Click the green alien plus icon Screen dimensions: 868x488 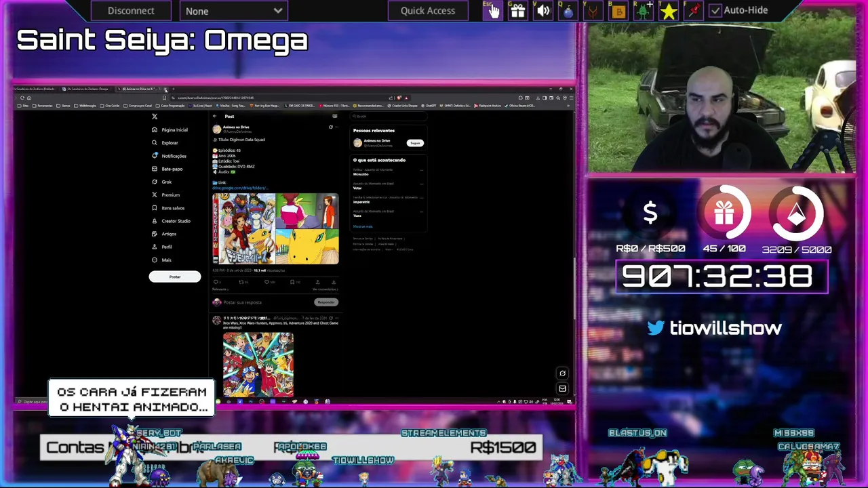point(643,10)
